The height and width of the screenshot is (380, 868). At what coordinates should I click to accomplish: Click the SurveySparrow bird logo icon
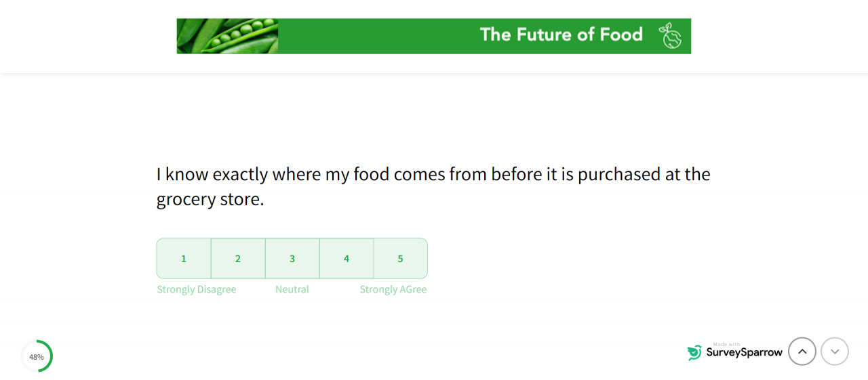[x=694, y=352]
